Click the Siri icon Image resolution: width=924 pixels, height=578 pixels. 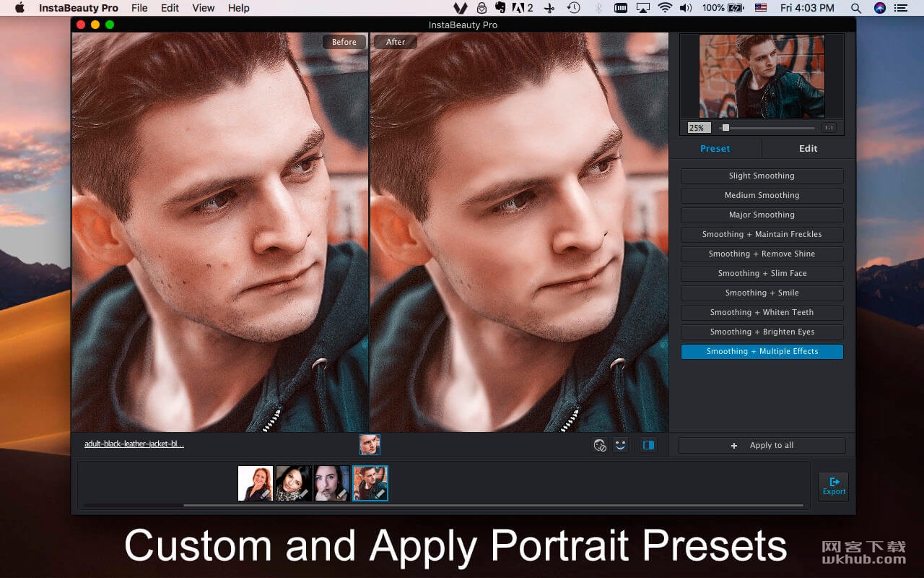point(879,8)
